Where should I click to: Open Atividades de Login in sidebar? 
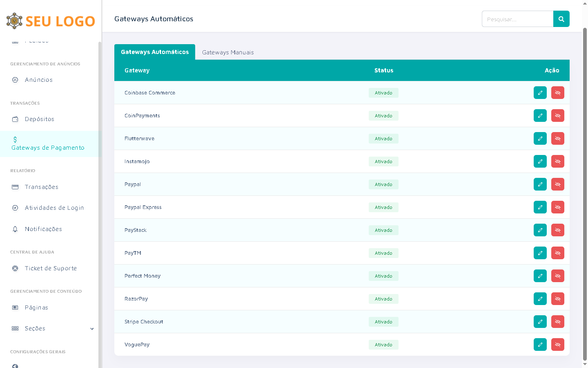point(54,208)
